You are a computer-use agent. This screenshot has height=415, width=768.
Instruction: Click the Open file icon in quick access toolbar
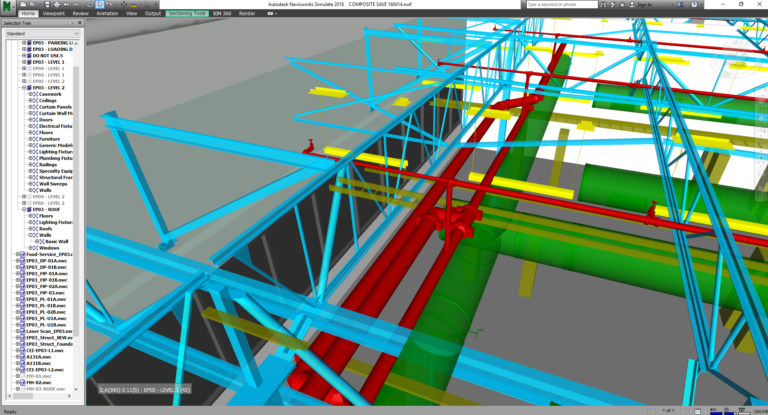(32, 4)
